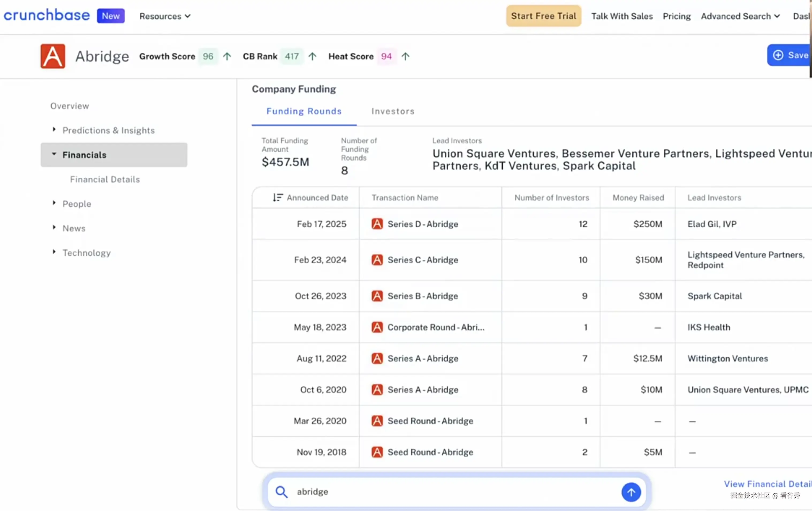Screen dimensions: 812x511
Task: Click the Abridge company logo icon
Action: coord(53,56)
